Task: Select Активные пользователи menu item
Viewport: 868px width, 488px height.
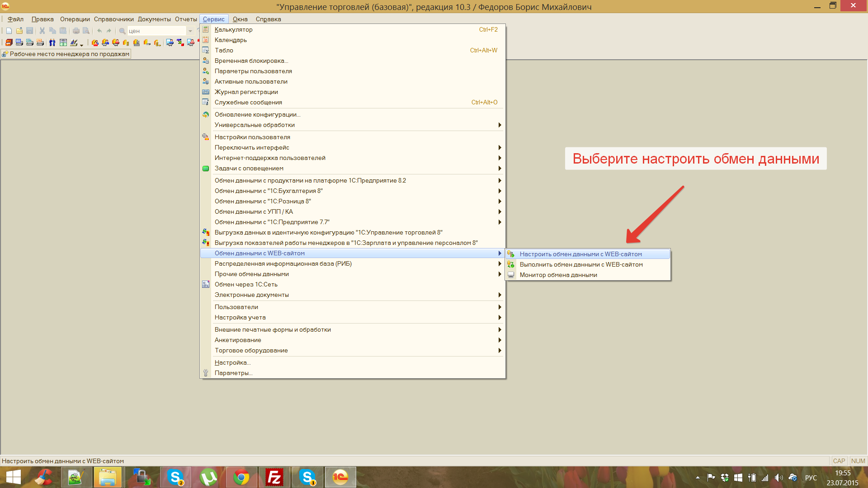Action: pos(352,81)
